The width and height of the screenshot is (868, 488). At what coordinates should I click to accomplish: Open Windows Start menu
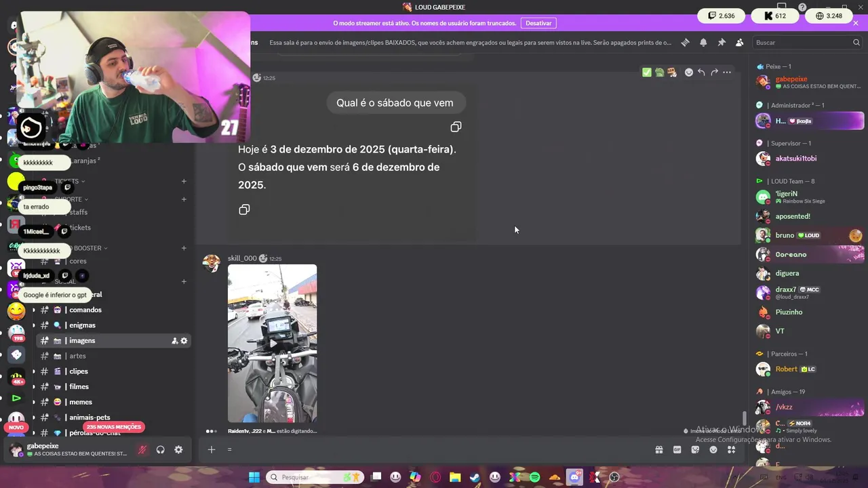[254, 477]
